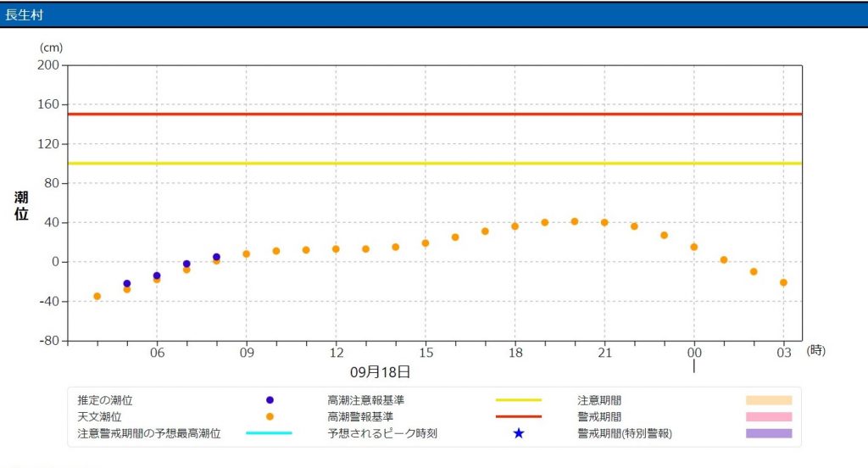Click the 警戒期間(特別警報) legend label

(625, 433)
